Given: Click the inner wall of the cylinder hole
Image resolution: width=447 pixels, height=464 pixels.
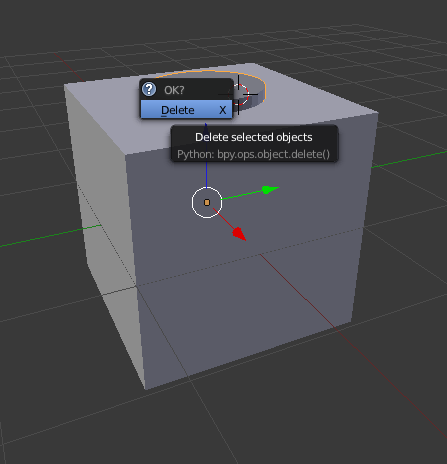Looking at the screenshot, I should pyautogui.click(x=256, y=90).
